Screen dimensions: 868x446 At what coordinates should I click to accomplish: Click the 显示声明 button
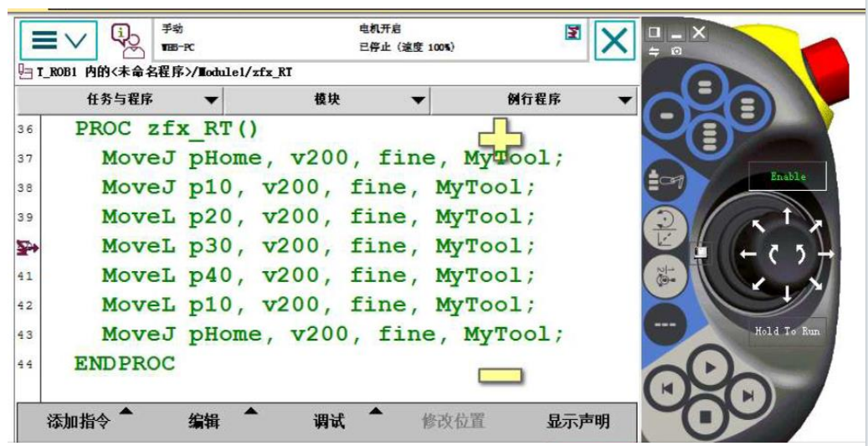pyautogui.click(x=578, y=422)
